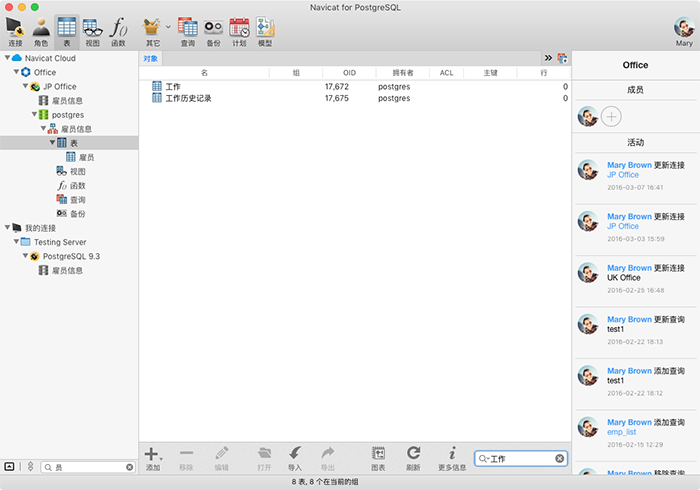Select 函数 in the sidebar tree

point(71,186)
